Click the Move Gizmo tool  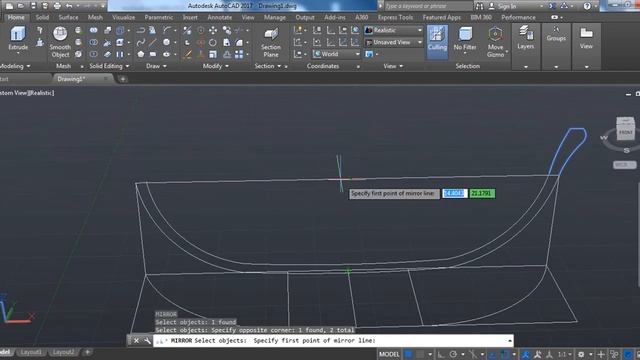496,42
